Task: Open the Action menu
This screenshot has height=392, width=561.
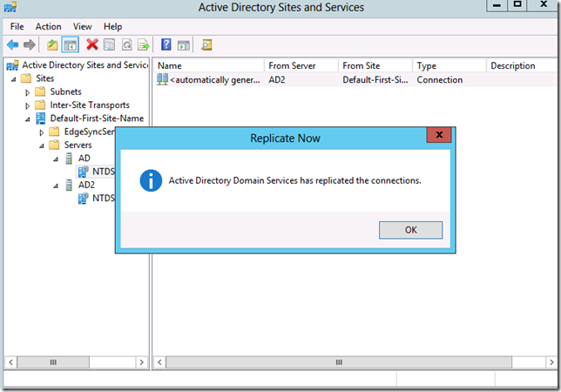Action: click(x=48, y=26)
